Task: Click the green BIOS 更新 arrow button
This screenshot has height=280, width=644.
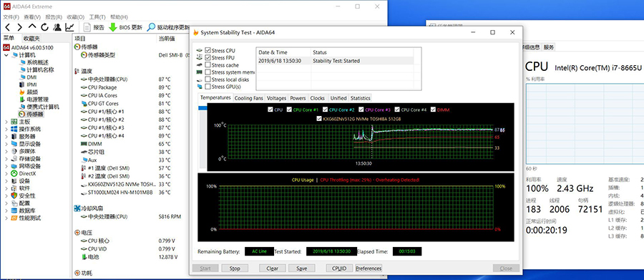Action: click(125, 27)
